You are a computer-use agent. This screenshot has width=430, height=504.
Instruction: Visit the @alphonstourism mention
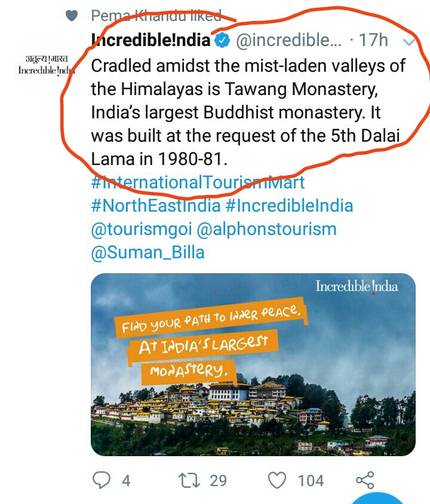[266, 230]
